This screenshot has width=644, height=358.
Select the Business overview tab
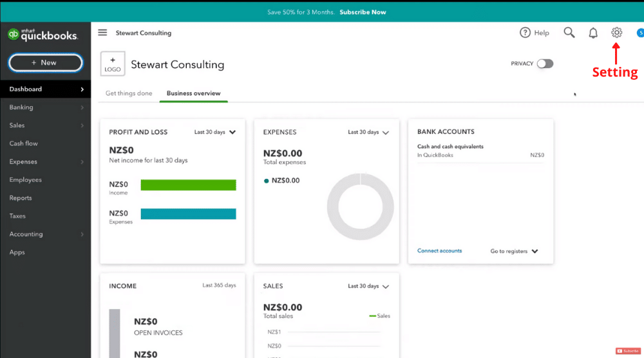point(193,93)
